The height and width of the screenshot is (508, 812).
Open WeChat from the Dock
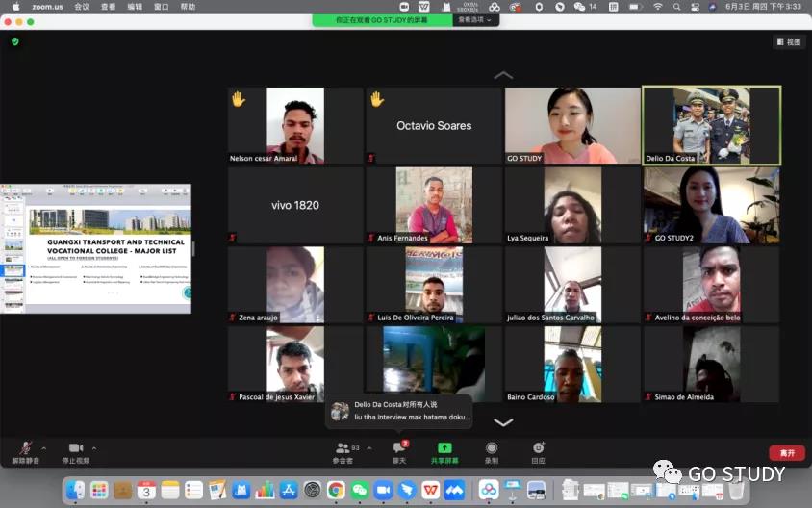pyautogui.click(x=360, y=490)
